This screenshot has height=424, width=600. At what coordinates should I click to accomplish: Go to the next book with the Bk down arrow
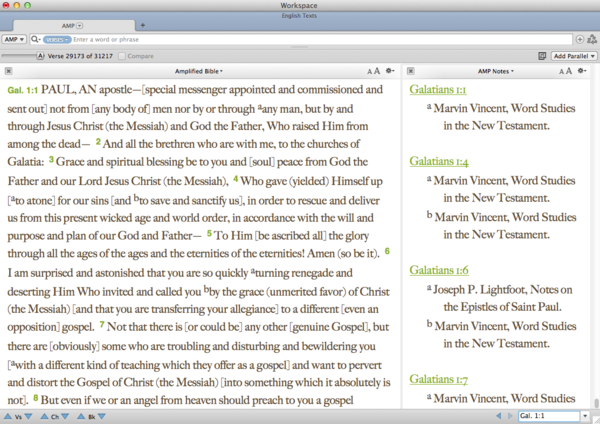[101, 416]
